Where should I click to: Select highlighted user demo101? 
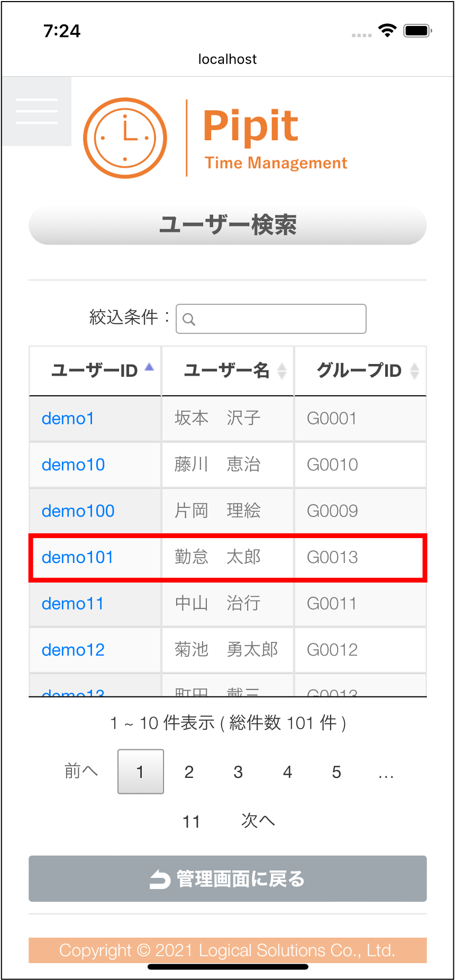(77, 557)
